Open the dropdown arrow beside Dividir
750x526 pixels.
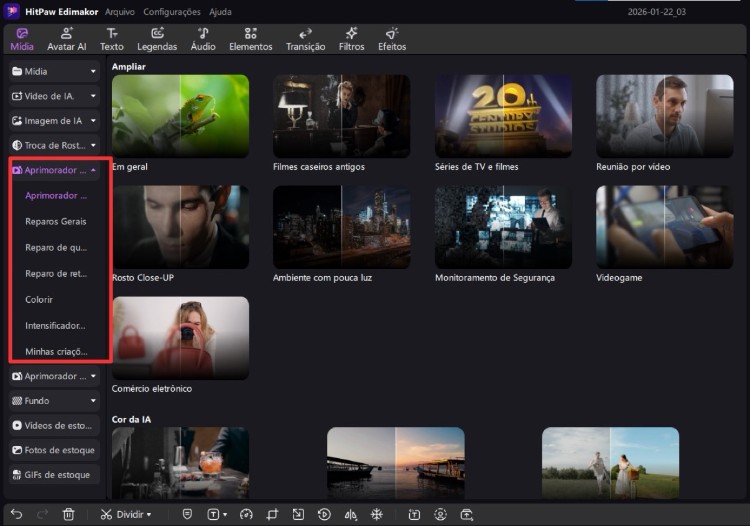tap(149, 515)
